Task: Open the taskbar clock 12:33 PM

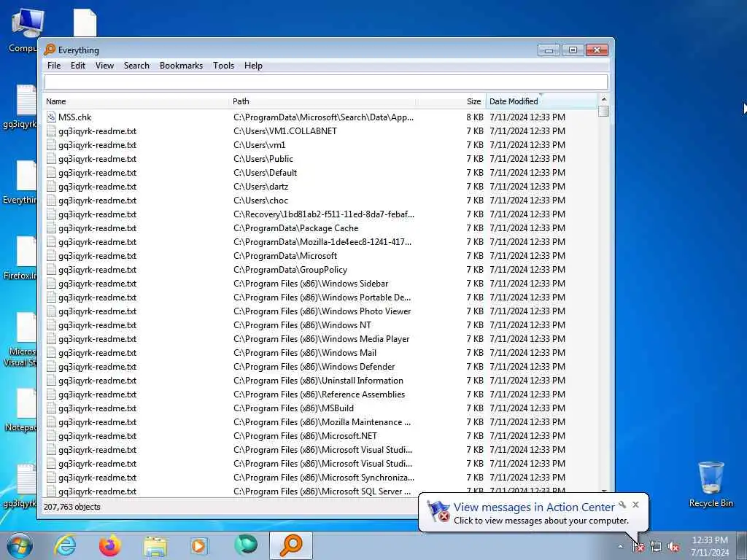Action: 709,545
